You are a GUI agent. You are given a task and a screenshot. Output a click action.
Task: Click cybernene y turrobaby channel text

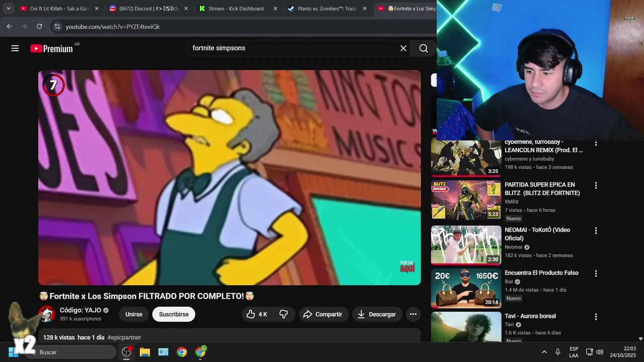[529, 159]
